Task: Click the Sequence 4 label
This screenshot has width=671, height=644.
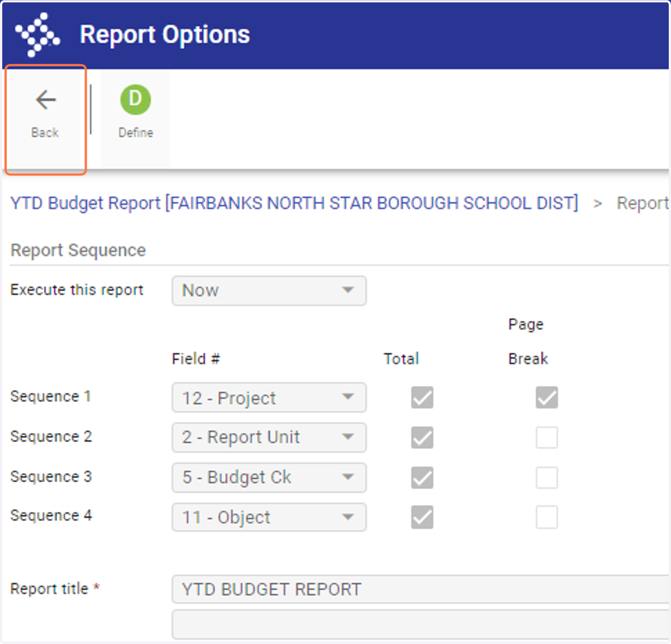Action: [x=51, y=515]
